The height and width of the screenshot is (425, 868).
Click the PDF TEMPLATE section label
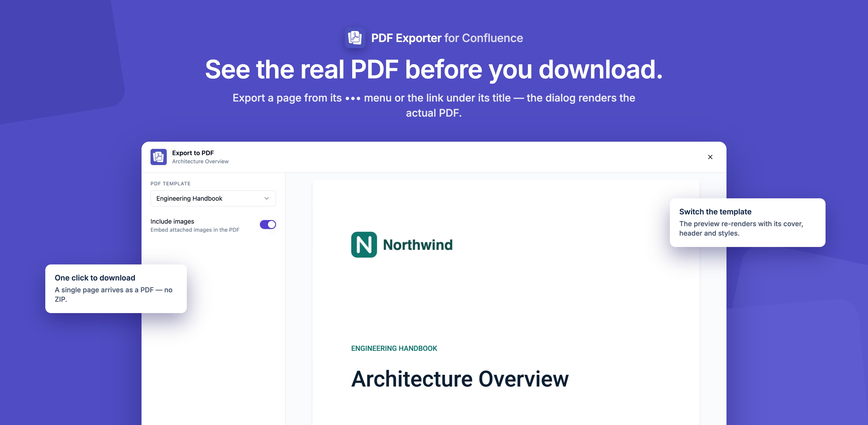pyautogui.click(x=171, y=183)
